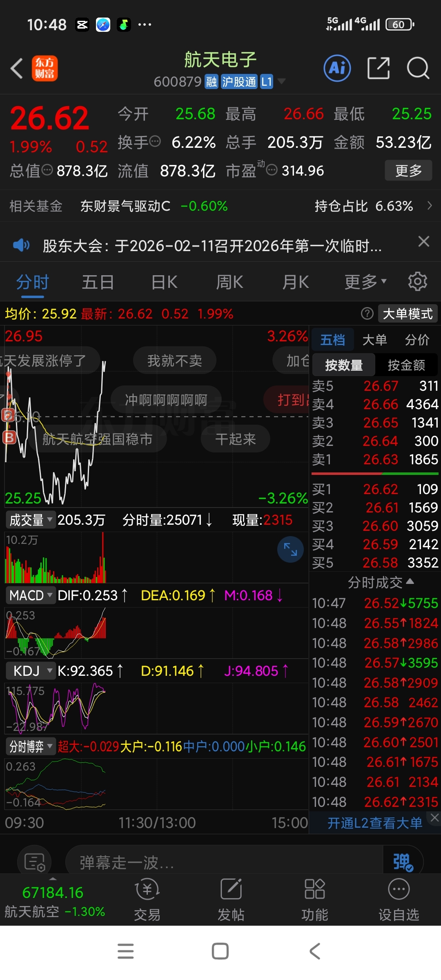Select 分价 tab
This screenshot has height=980, width=441.
pos(417,339)
